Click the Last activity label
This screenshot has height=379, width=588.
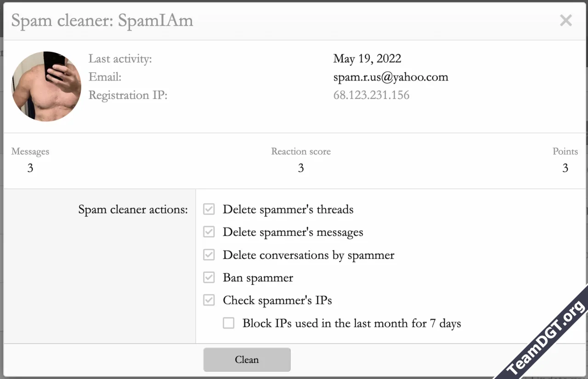120,59
